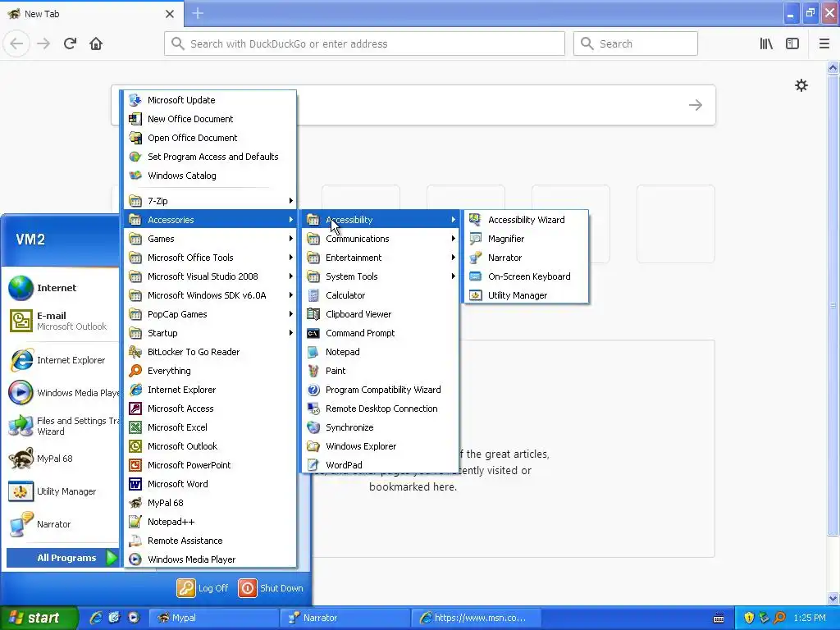
Task: Click the Microsoft PowerPoint icon
Action: coord(135,465)
